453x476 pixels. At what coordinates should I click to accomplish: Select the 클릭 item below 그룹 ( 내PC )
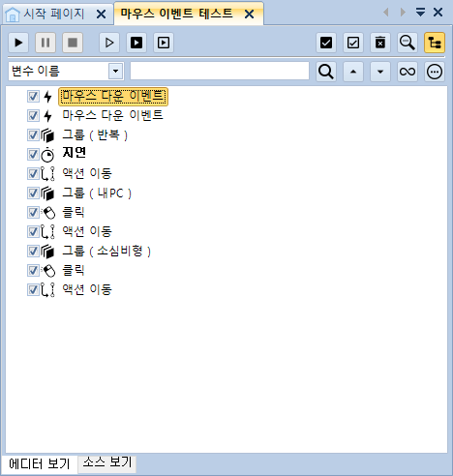pos(74,212)
